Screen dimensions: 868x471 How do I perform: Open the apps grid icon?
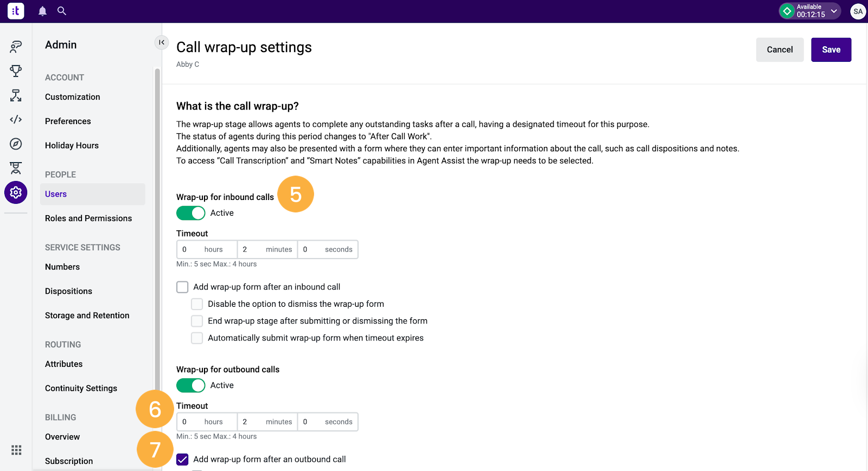[x=16, y=450]
